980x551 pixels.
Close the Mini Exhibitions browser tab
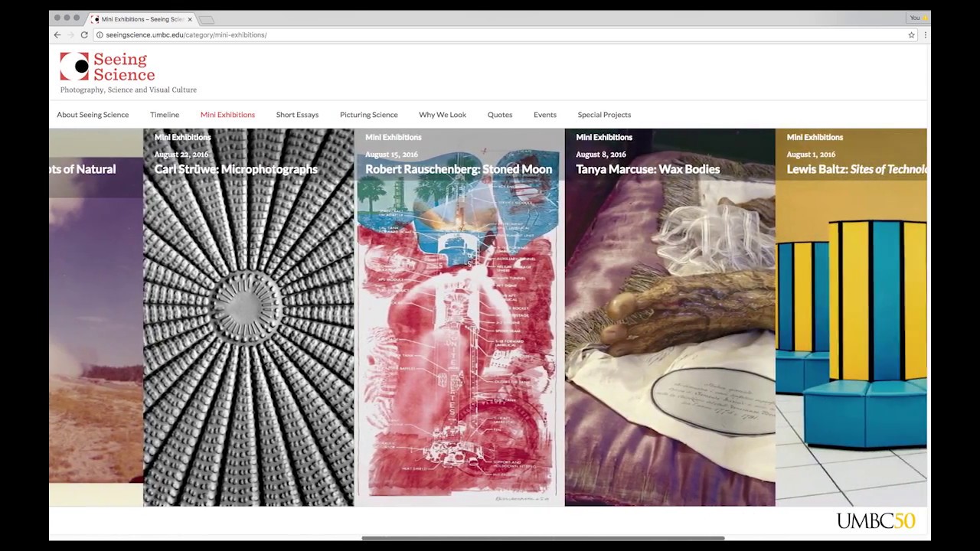click(x=190, y=19)
